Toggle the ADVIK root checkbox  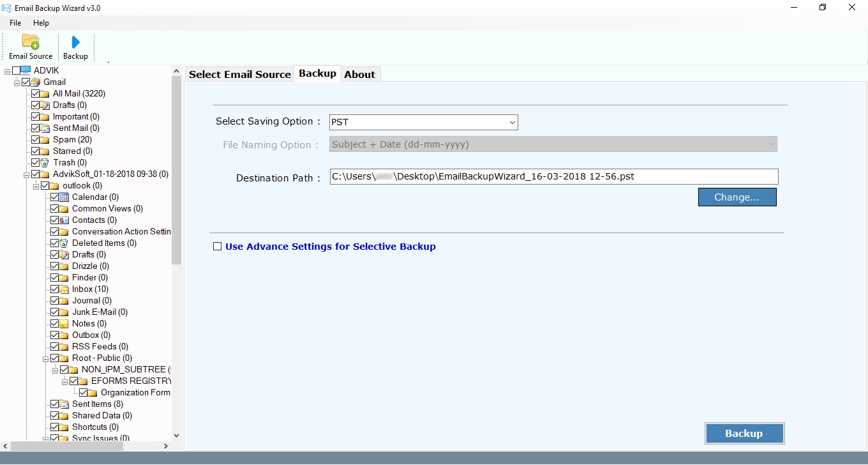(16, 70)
